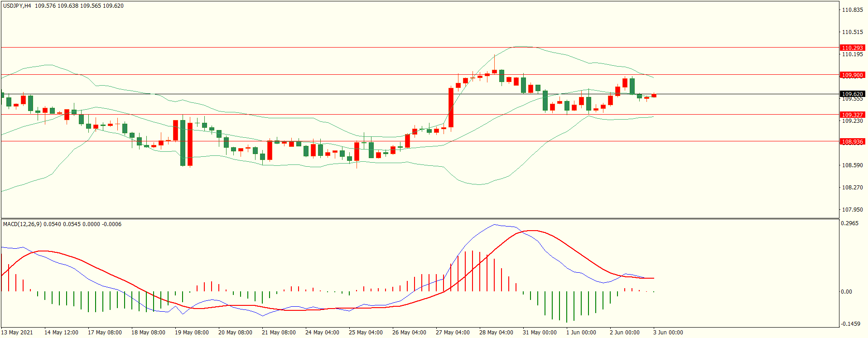Click the 19 May 08:00 time label
This screenshot has width=868, height=338.
[192, 333]
